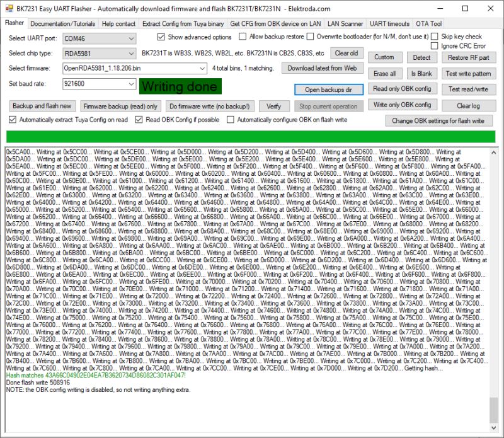Click Stop current operation button
This screenshot has height=438, width=504.
[328, 106]
